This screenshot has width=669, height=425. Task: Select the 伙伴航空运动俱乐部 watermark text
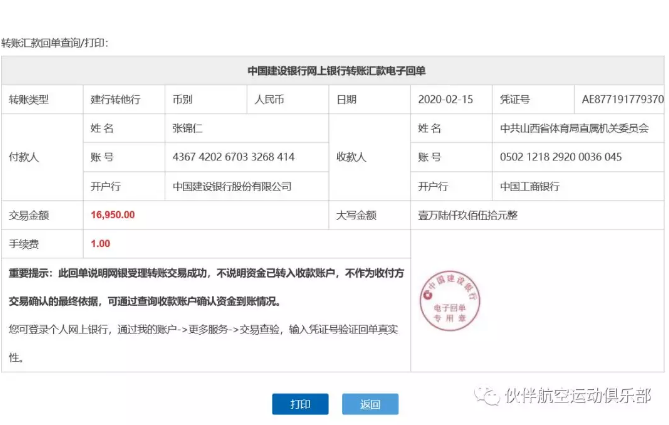[x=578, y=395]
